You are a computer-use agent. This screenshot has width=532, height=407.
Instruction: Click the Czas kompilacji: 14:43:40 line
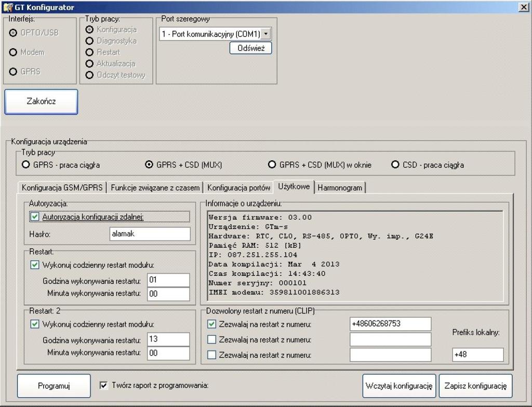[267, 274]
